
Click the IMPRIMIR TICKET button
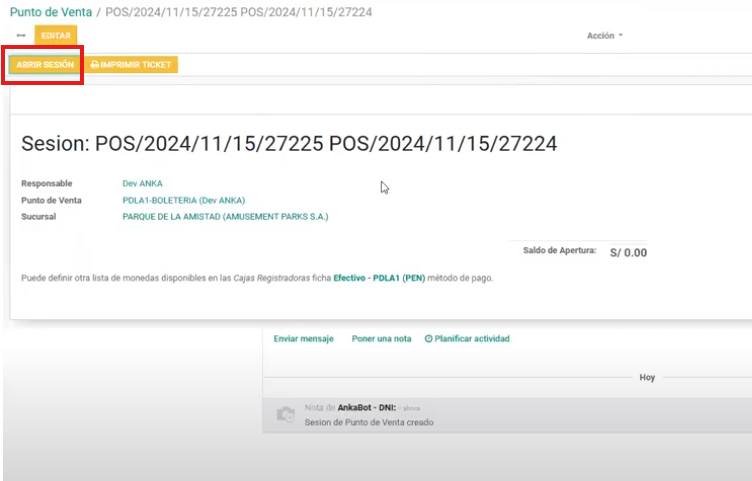click(131, 64)
